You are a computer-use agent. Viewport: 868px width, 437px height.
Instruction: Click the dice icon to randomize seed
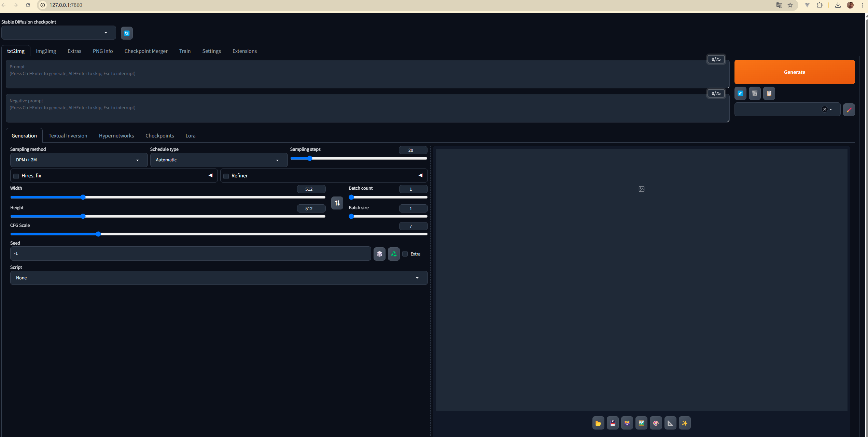click(379, 254)
